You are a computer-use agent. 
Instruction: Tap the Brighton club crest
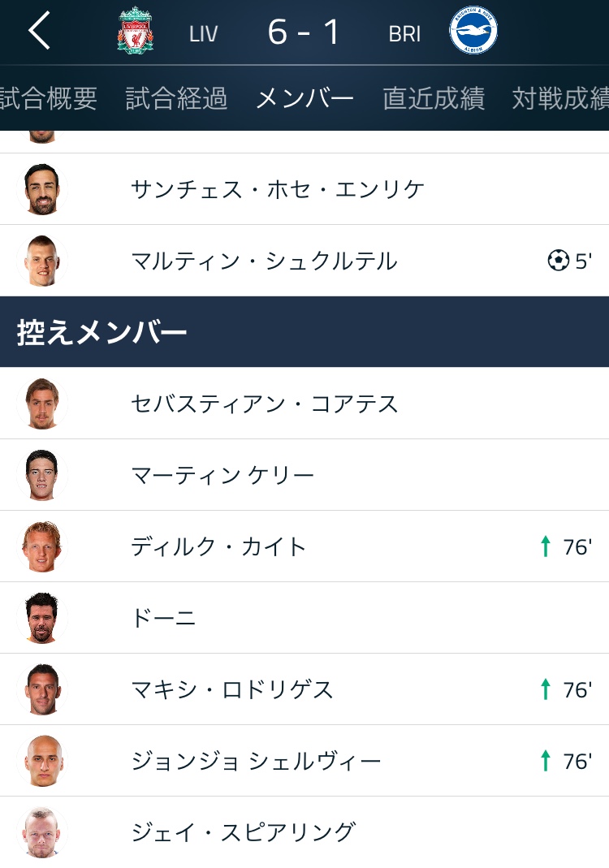coord(473,32)
